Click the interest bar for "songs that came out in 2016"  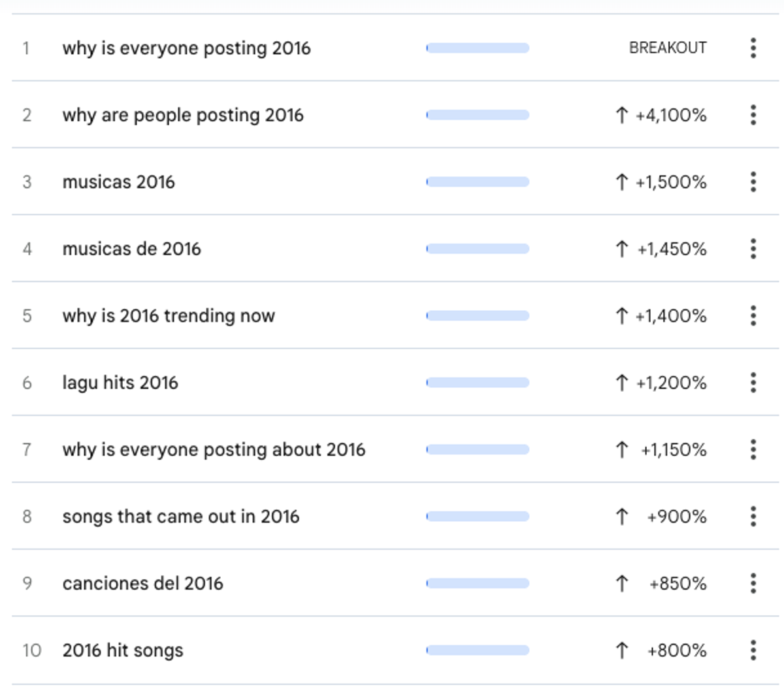click(x=478, y=517)
